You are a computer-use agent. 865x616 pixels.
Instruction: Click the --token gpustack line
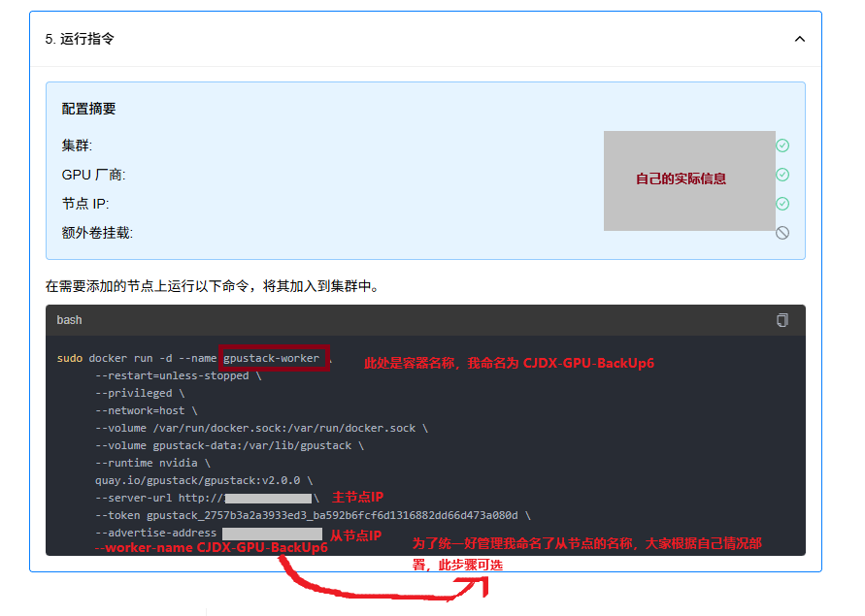tap(313, 516)
